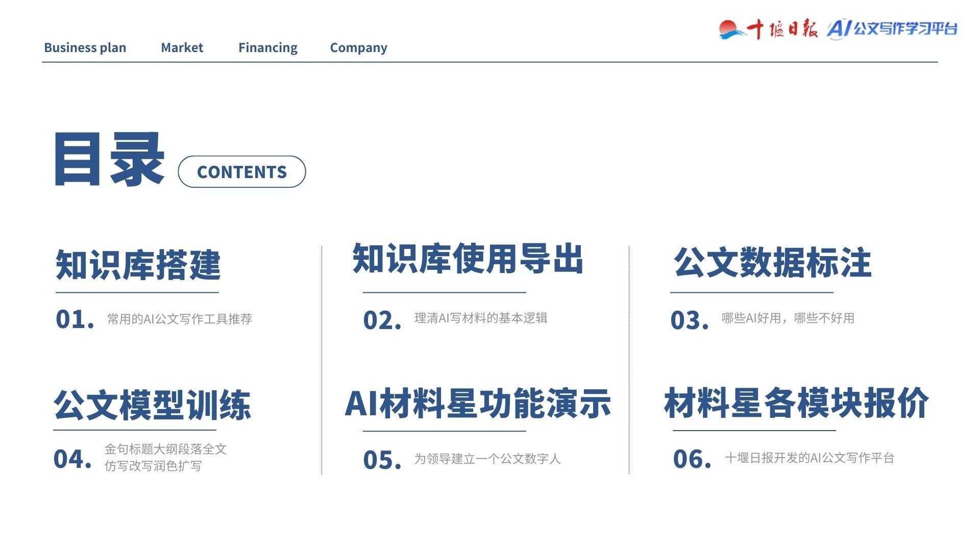Switch to the Market tab

pyautogui.click(x=182, y=47)
